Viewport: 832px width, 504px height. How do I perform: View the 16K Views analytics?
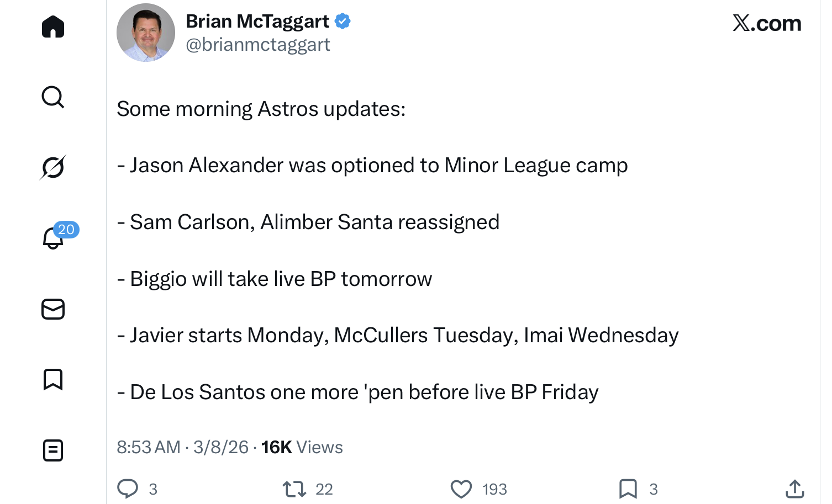point(302,447)
